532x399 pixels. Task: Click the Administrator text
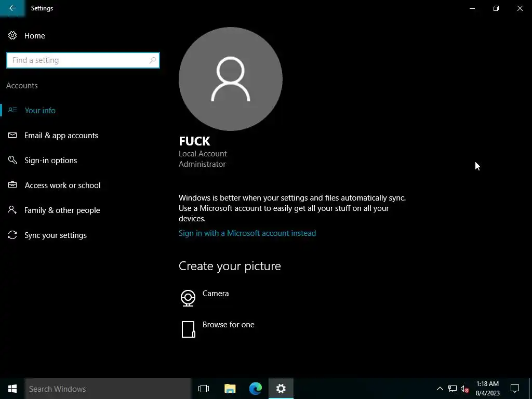point(202,164)
